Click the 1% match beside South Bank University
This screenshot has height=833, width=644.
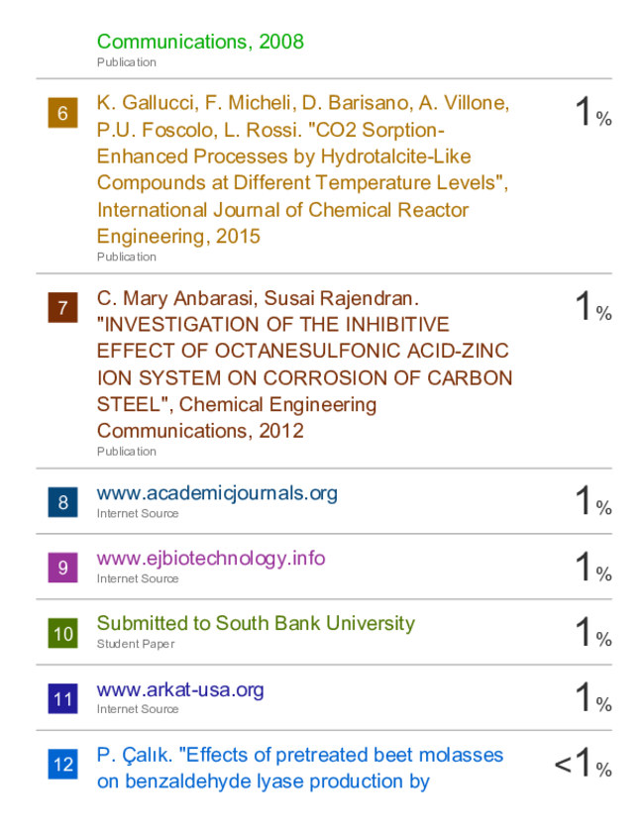(593, 632)
